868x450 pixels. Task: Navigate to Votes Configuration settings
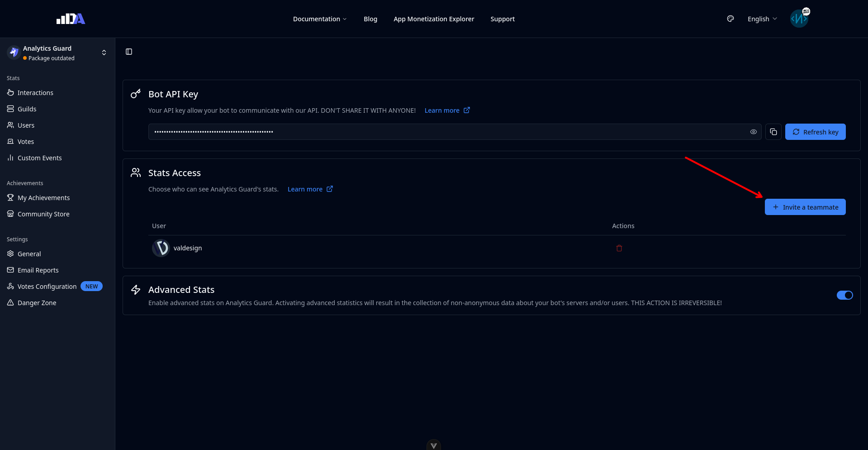tap(47, 287)
